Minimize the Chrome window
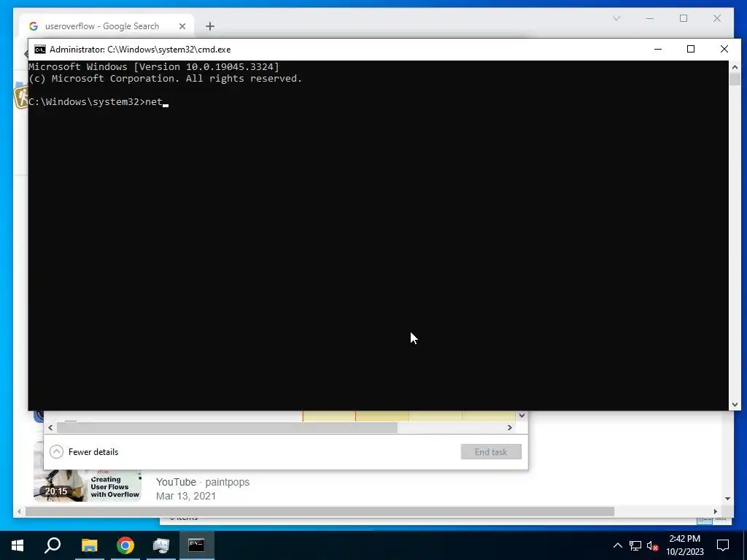Viewport: 747px width, 560px height. (650, 18)
